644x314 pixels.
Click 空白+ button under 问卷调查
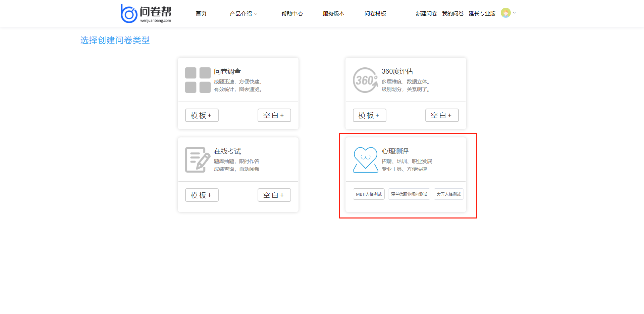274,115
